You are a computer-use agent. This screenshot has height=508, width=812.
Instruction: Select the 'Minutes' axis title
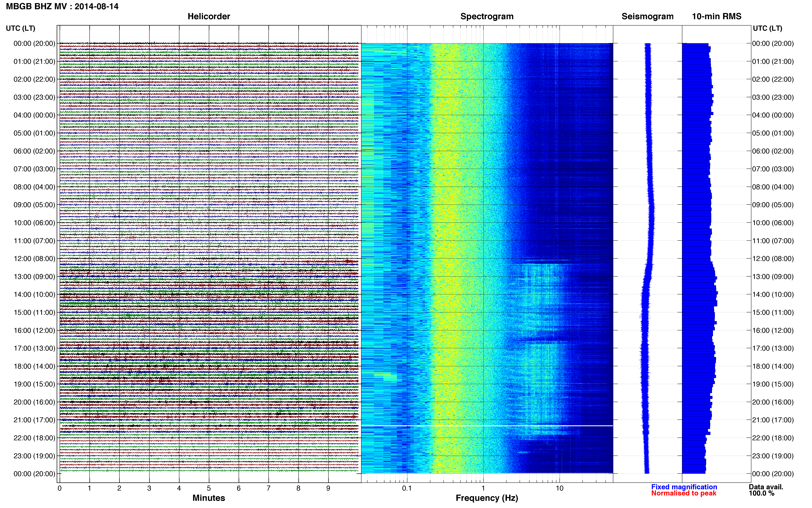(x=209, y=498)
